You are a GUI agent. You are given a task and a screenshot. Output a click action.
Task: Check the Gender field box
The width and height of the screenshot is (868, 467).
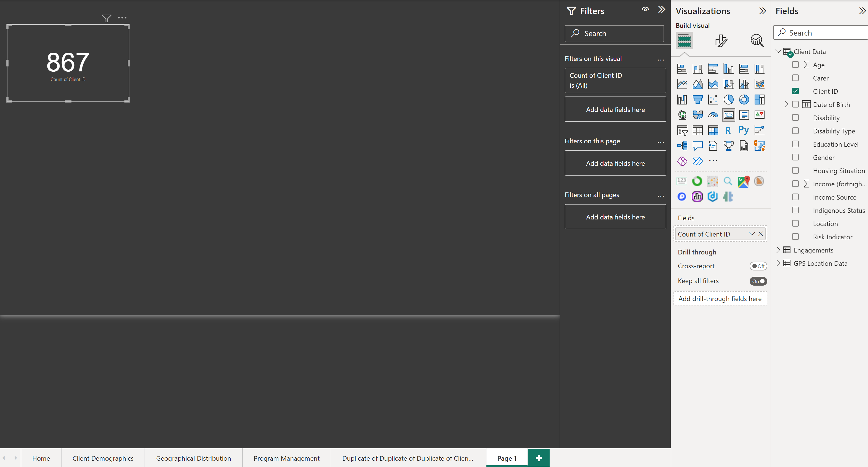point(795,157)
